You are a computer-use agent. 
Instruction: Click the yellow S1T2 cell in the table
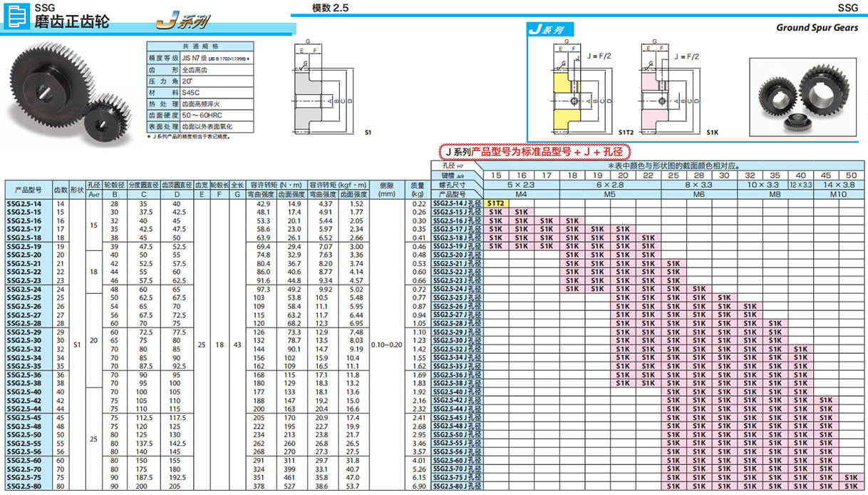coord(495,204)
